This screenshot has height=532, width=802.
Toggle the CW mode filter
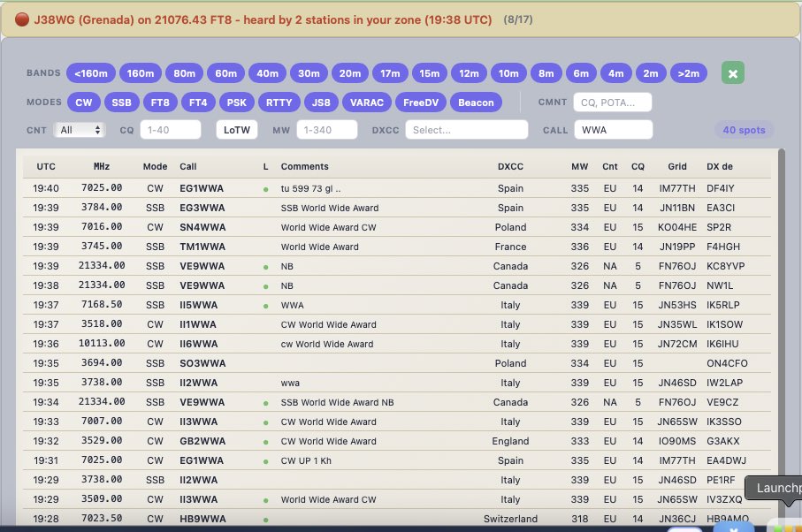click(84, 103)
